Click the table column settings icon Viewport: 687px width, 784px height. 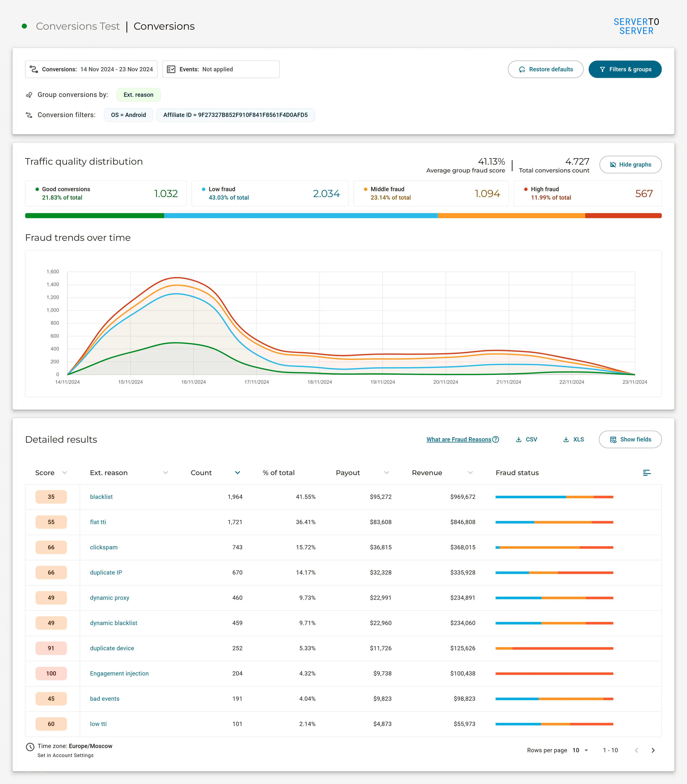[x=647, y=473]
